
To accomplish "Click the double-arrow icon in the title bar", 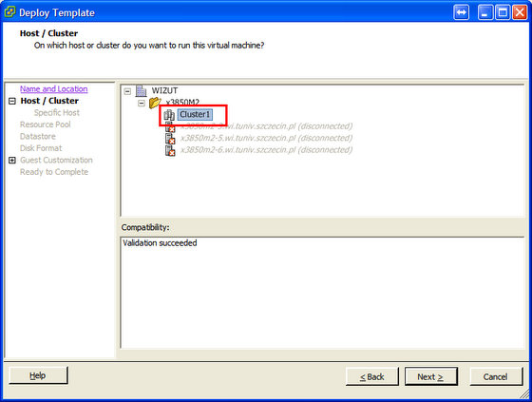I will pyautogui.click(x=462, y=12).
